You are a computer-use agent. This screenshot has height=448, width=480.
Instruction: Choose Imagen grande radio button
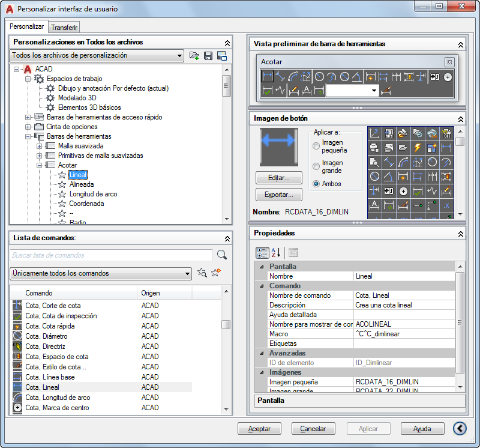click(x=316, y=166)
